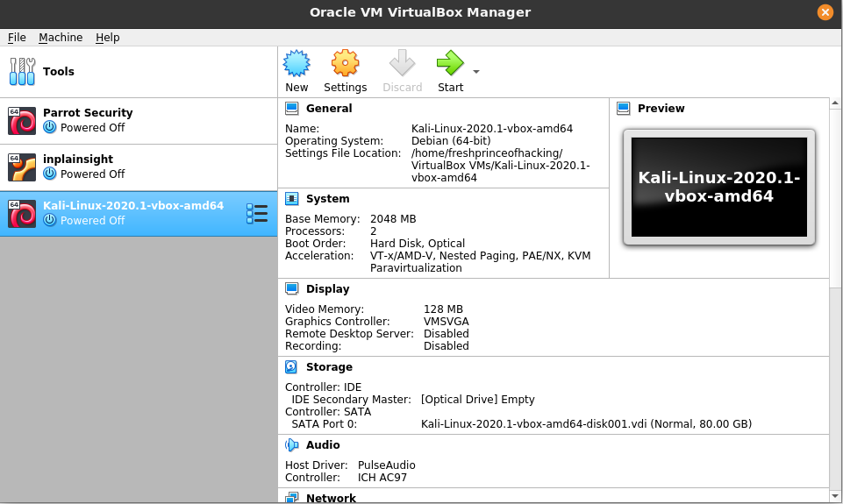Click the Kali-Linux power state icon
The height and width of the screenshot is (504, 843).
[49, 220]
